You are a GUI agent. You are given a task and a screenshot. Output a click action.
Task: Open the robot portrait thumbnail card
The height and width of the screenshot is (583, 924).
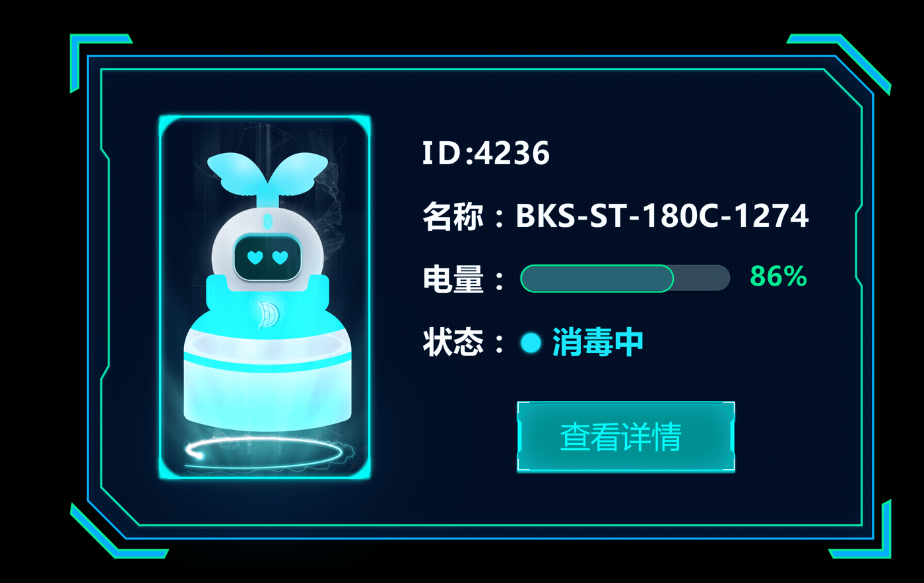265,297
